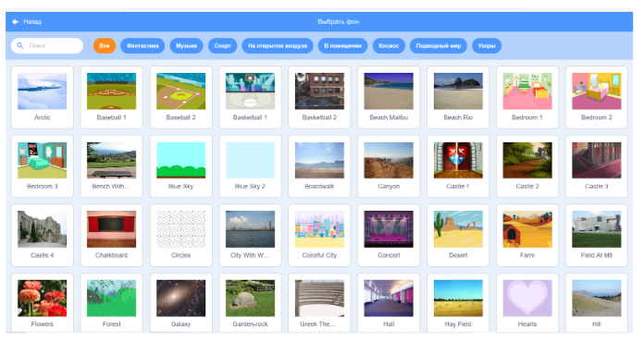Select the Hearts backdrop
The image size is (644, 354).
pos(527,303)
